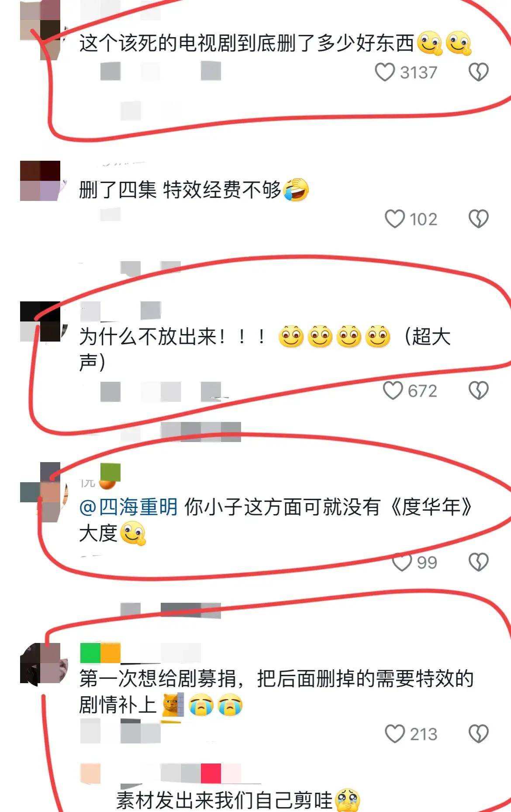Like the comment showing 672 likes
The height and width of the screenshot is (812, 511).
point(393,390)
